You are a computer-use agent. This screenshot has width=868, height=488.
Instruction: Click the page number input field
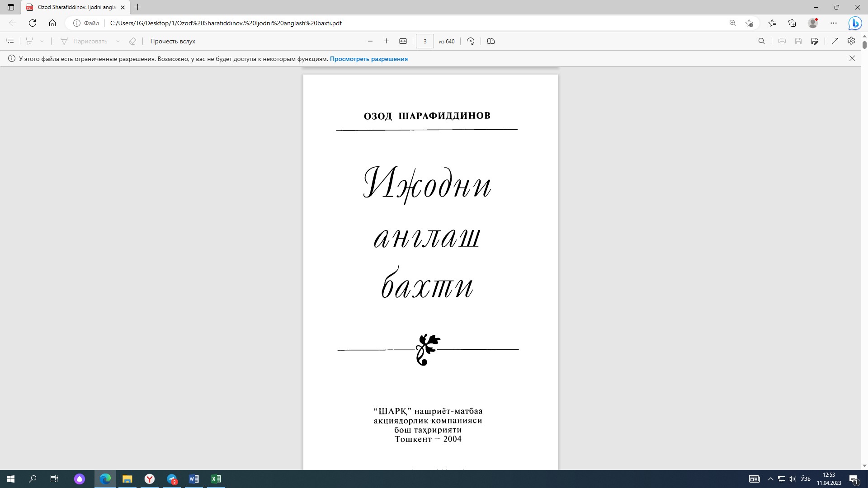[425, 41]
